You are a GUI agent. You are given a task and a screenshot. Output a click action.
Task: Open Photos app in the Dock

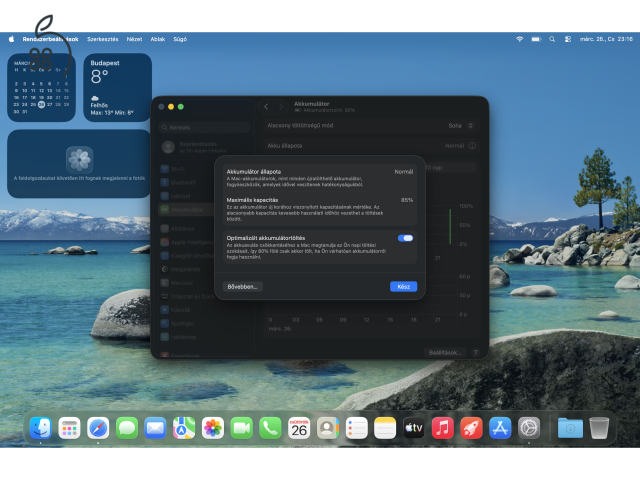pyautogui.click(x=213, y=428)
